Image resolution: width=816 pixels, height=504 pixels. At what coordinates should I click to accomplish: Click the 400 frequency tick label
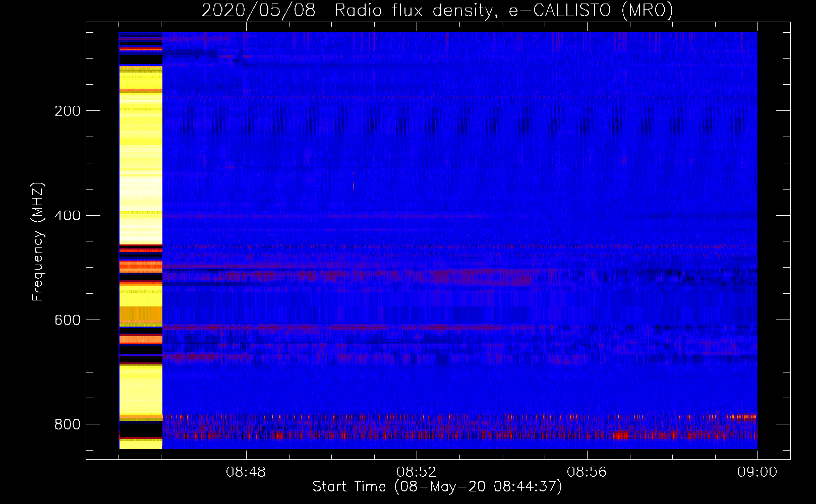(67, 216)
